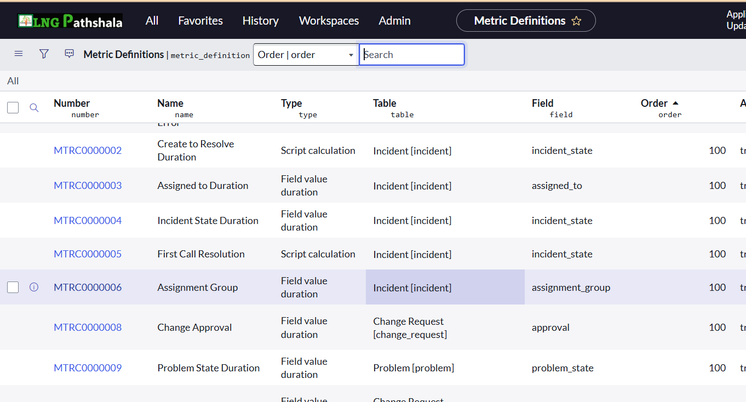Viewport: 746px width, 402px height.
Task: Sort by the Type column header
Action: 291,103
